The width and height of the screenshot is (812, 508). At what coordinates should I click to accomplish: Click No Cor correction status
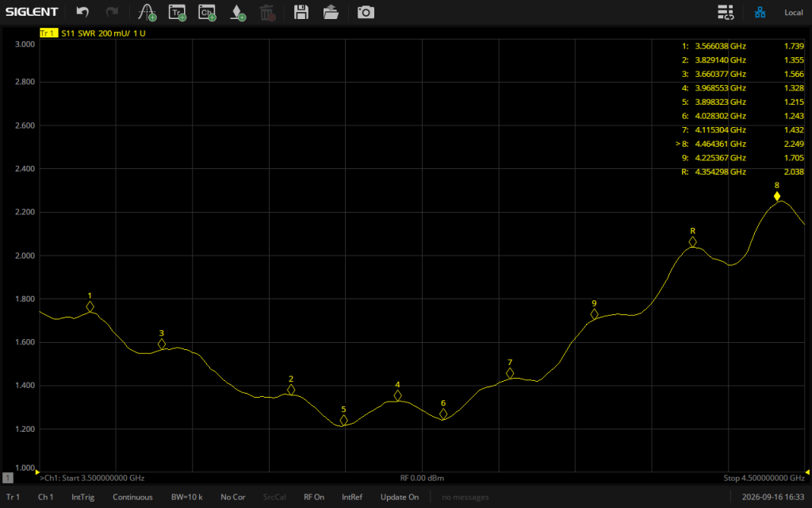point(233,497)
